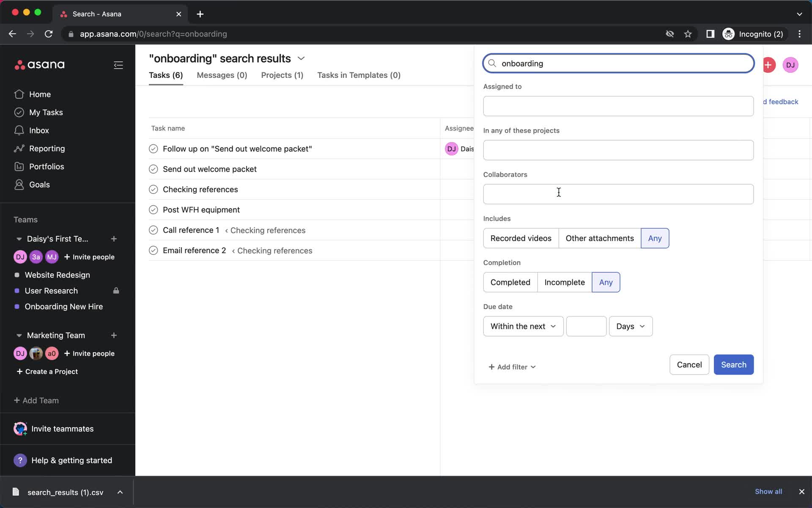Select Completed filter toggle

tap(510, 282)
